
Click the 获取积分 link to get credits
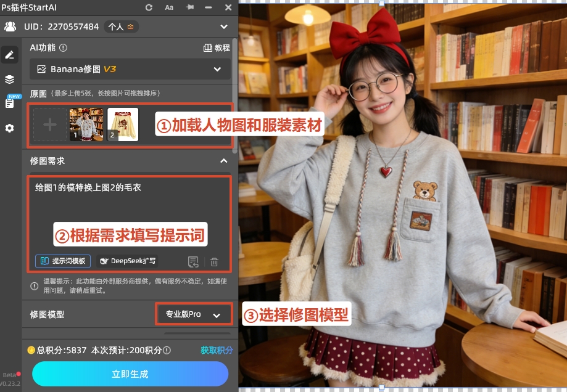click(x=217, y=349)
